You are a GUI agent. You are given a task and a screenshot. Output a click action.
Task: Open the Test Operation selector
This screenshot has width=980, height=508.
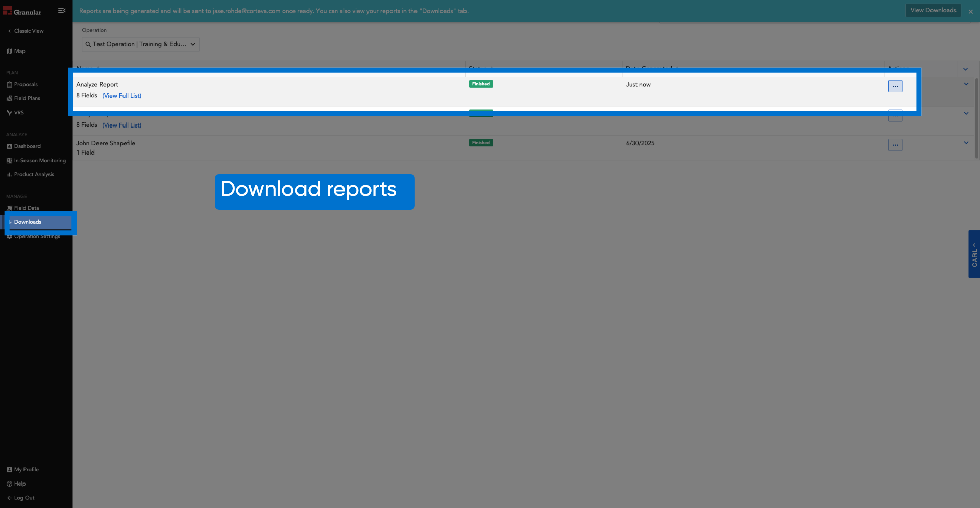(x=140, y=44)
